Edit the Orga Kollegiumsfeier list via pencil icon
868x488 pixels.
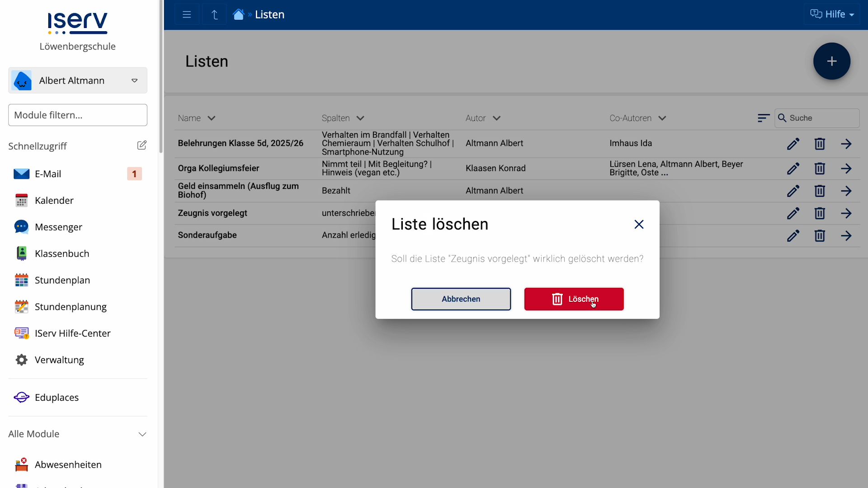click(x=793, y=169)
